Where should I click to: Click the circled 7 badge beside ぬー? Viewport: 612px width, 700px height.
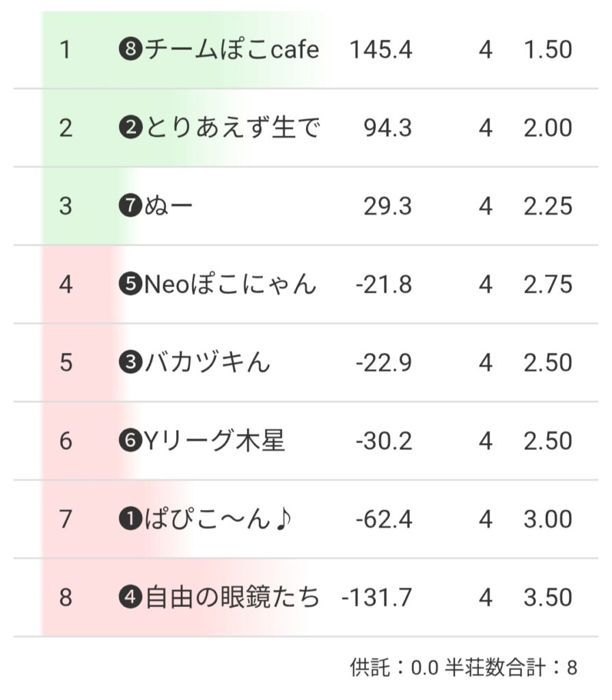click(x=129, y=207)
